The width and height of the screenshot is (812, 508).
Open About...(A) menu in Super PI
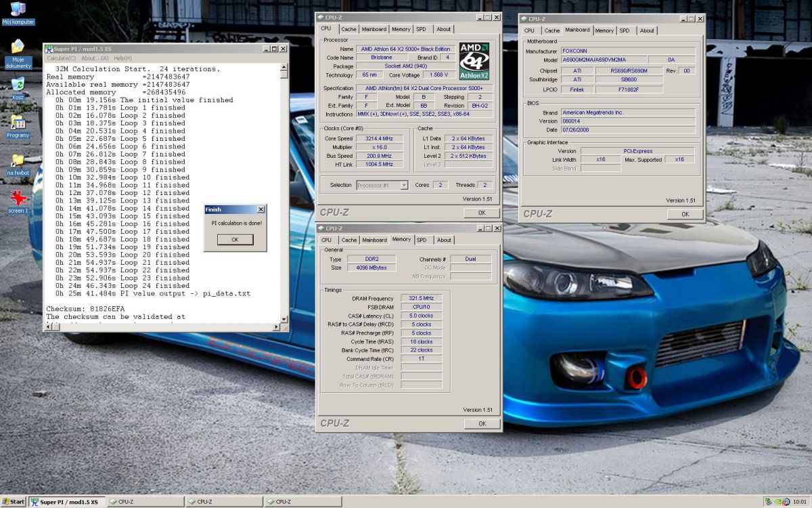coord(95,58)
